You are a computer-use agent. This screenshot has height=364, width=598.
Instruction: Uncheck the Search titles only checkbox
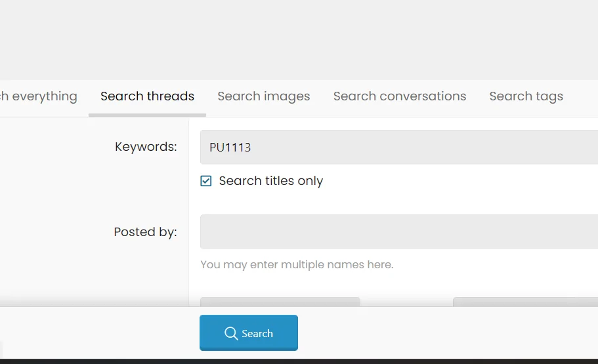click(x=206, y=180)
